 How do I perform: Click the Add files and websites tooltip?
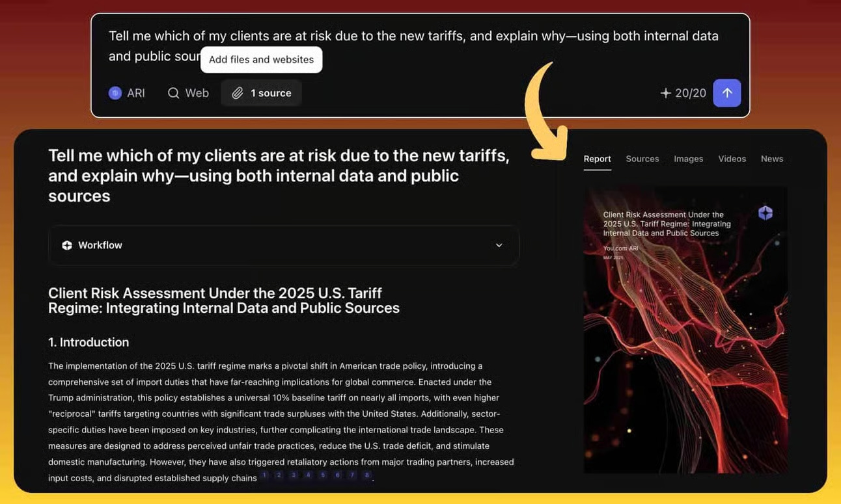click(x=261, y=59)
